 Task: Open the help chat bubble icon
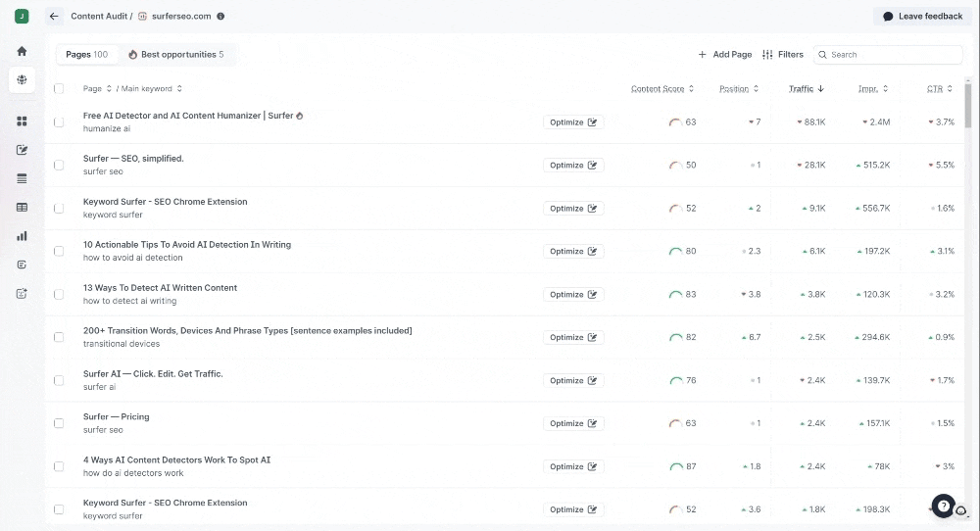click(x=943, y=507)
